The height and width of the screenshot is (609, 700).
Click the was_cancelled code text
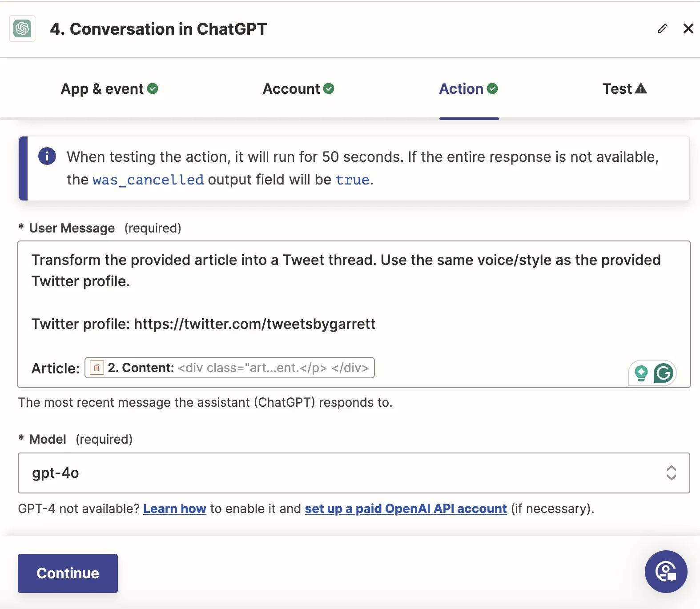[148, 180]
